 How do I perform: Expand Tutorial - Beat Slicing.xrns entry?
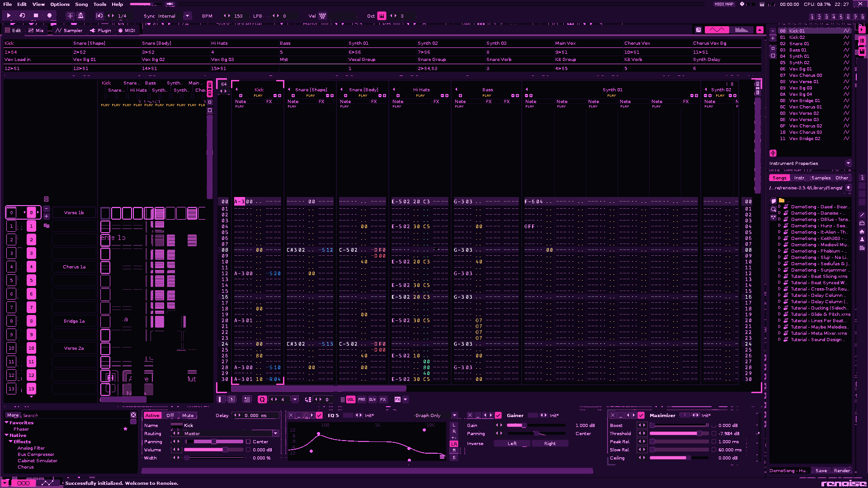[x=779, y=276]
